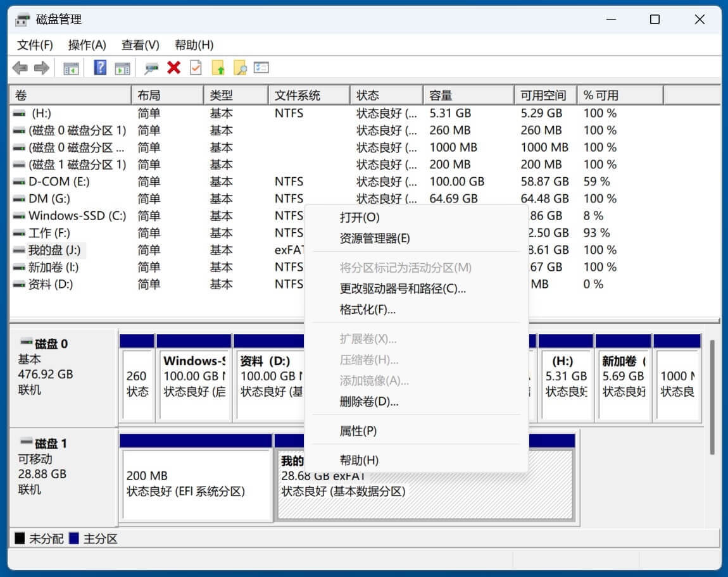This screenshot has height=577, width=728.
Task: Choose 格式化(F)... from the context menu
Action: point(367,310)
